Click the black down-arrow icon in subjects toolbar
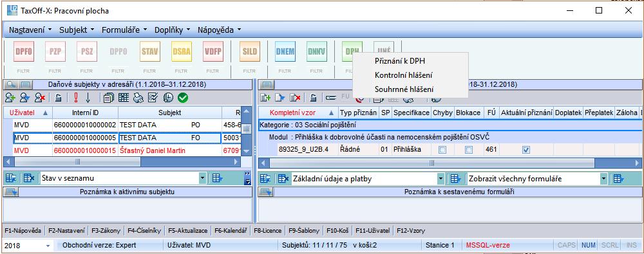Image resolution: width=644 pixels, height=254 pixels. [88, 98]
